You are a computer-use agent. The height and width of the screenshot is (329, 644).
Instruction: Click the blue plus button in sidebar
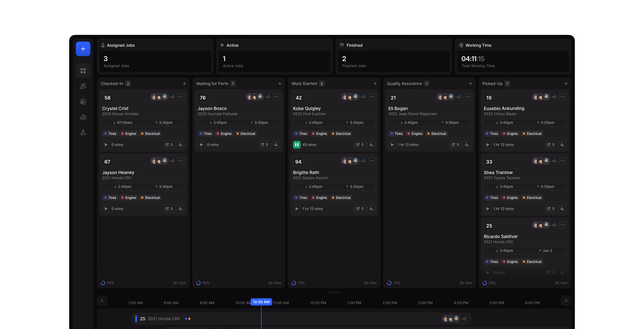[83, 49]
